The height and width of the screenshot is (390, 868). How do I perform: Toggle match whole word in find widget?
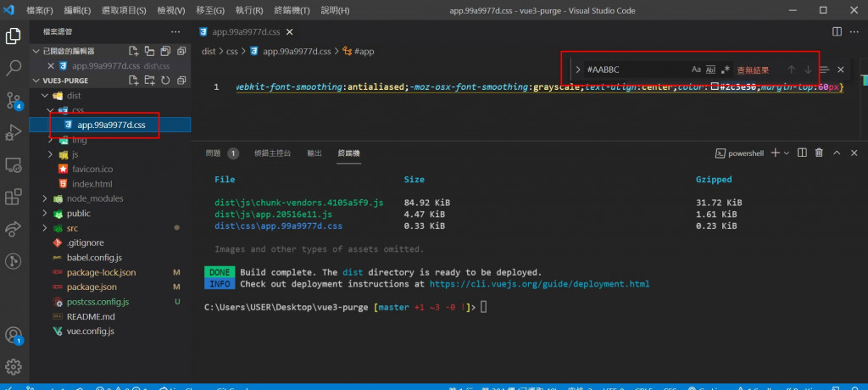pos(711,70)
